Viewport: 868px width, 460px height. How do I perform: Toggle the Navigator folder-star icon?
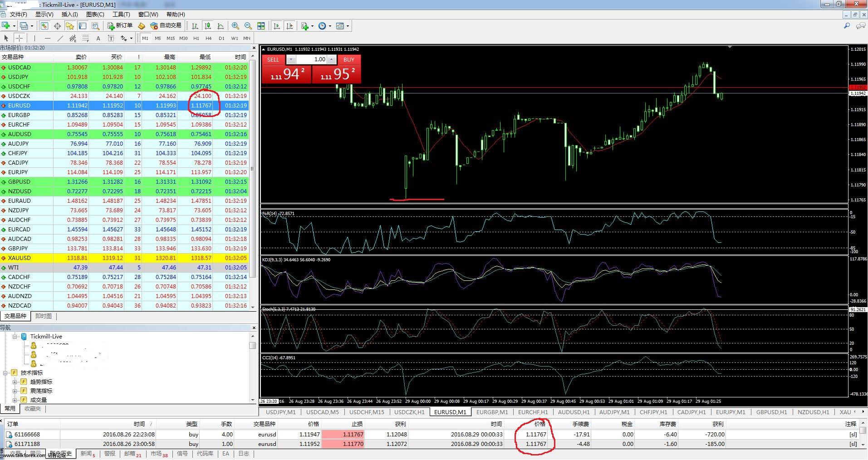(x=69, y=26)
